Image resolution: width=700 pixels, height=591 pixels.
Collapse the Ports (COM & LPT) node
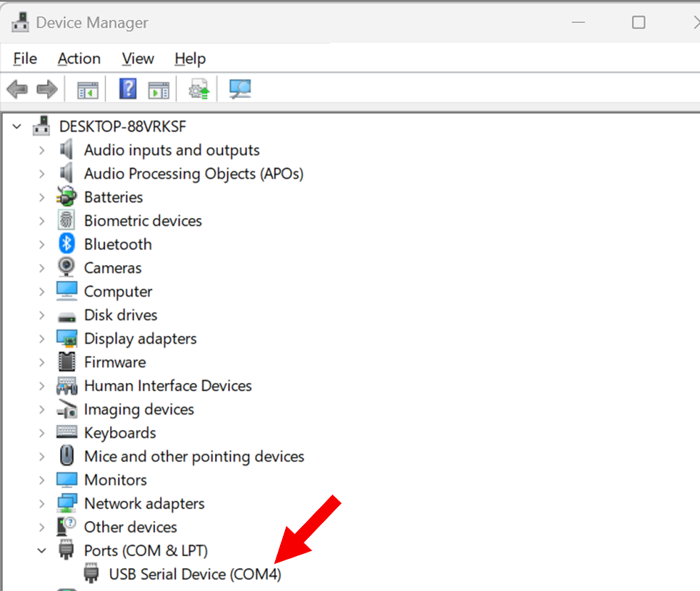(x=41, y=551)
